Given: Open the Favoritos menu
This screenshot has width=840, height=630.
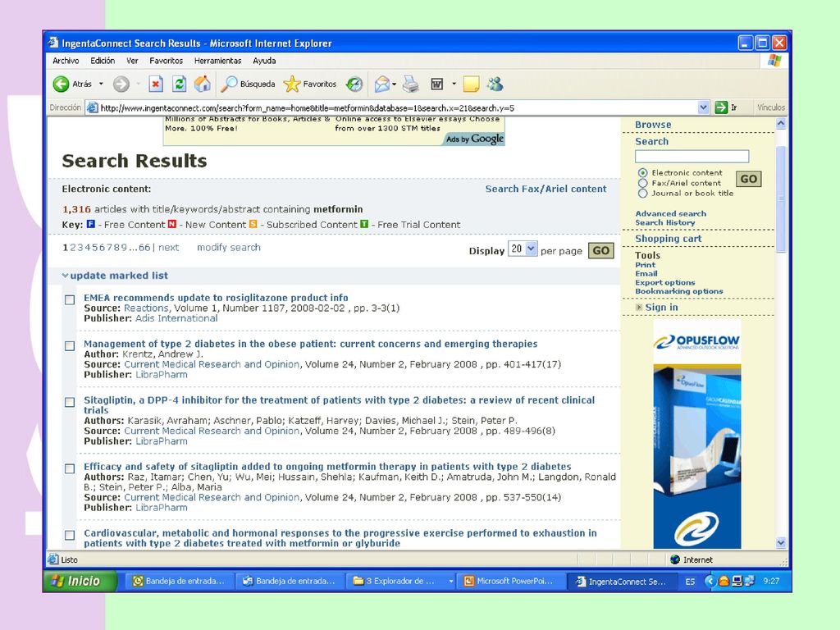Looking at the screenshot, I should [166, 61].
